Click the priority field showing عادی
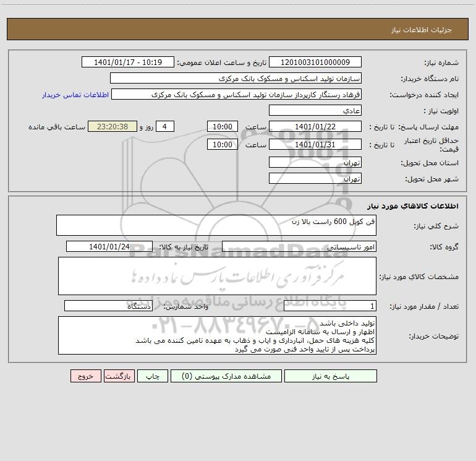This screenshot has height=461, width=476. pos(315,110)
